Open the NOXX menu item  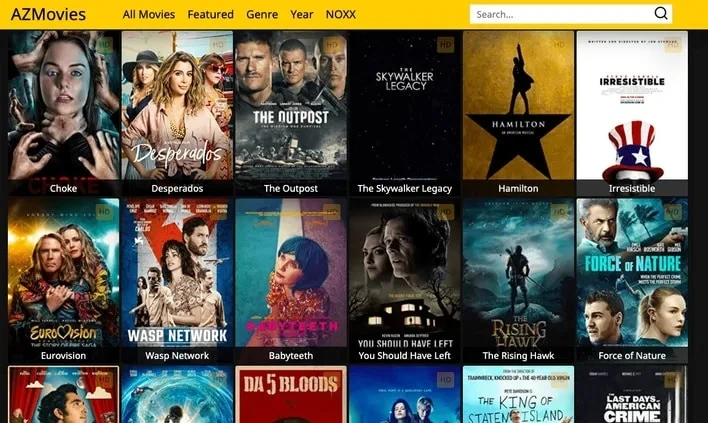340,14
